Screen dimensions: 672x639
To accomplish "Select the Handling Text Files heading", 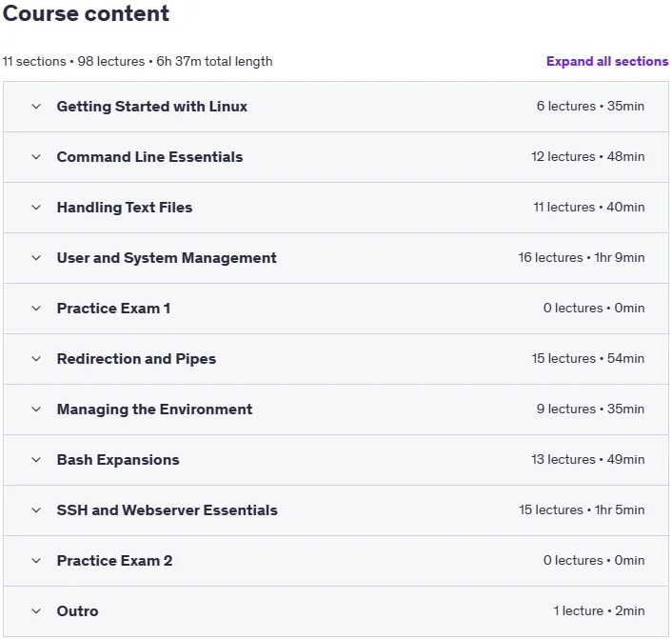I will coord(125,208).
